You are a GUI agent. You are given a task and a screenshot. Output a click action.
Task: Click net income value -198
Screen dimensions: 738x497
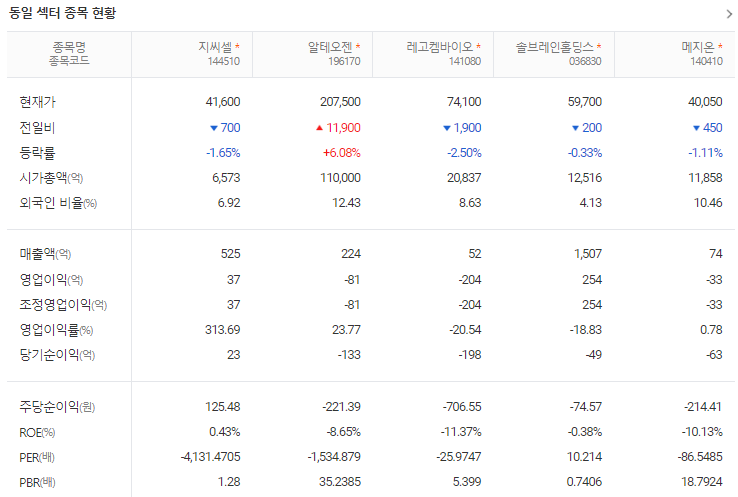470,355
